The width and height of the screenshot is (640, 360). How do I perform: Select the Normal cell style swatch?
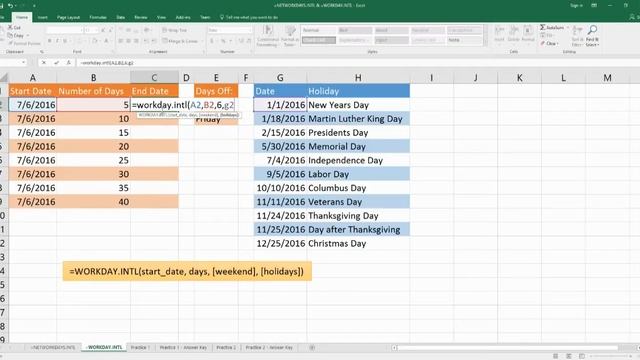pyautogui.click(x=318, y=30)
